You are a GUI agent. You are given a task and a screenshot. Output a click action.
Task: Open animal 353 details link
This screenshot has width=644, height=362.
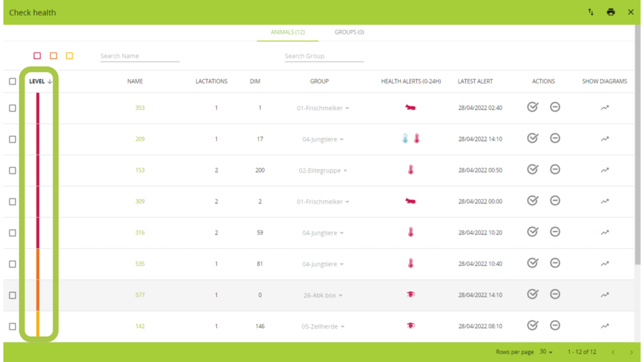click(140, 108)
